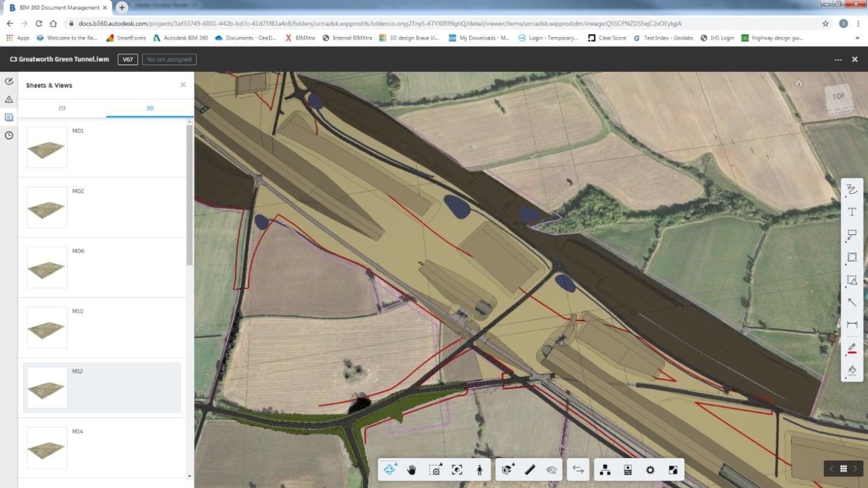Open markup stroke color picker

pyautogui.click(x=852, y=348)
